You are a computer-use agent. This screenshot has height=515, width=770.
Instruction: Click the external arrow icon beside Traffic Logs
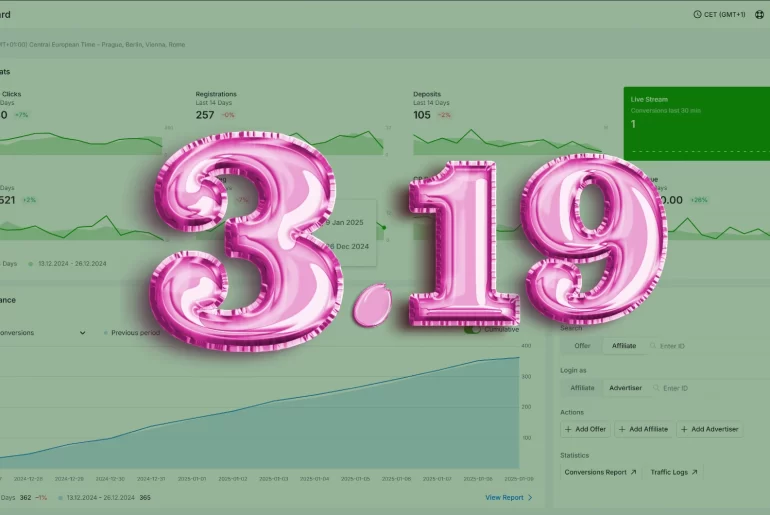point(694,472)
